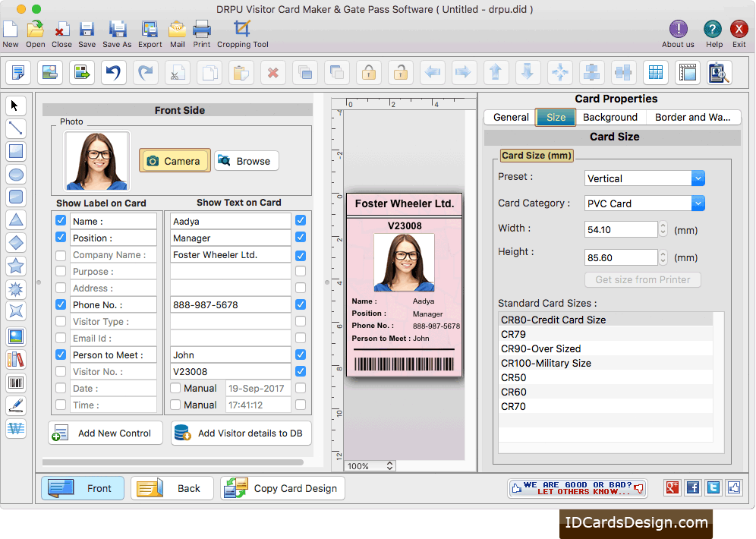
Task: Switch to the Background tab in Card Properties
Action: coord(611,117)
